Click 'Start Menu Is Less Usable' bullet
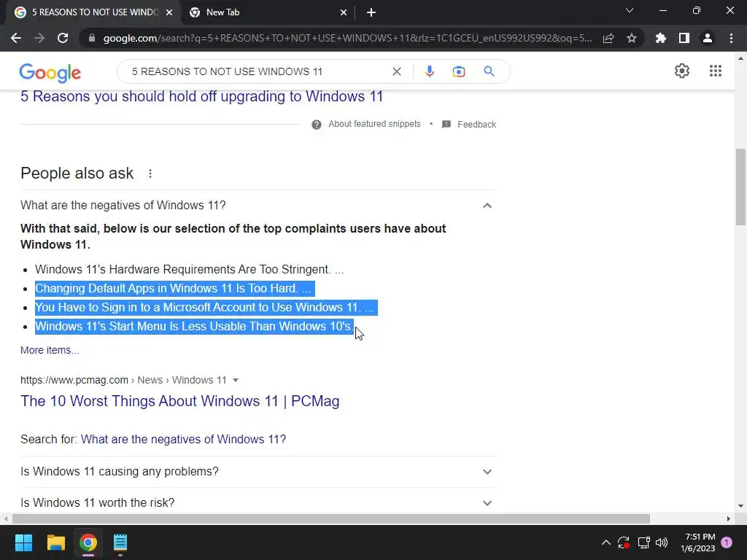 pyautogui.click(x=194, y=327)
